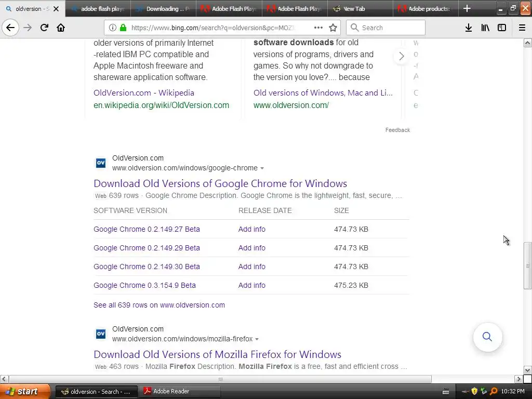Click the www.oldversion.com/ green URL
This screenshot has width=532, height=399.
coord(291,105)
